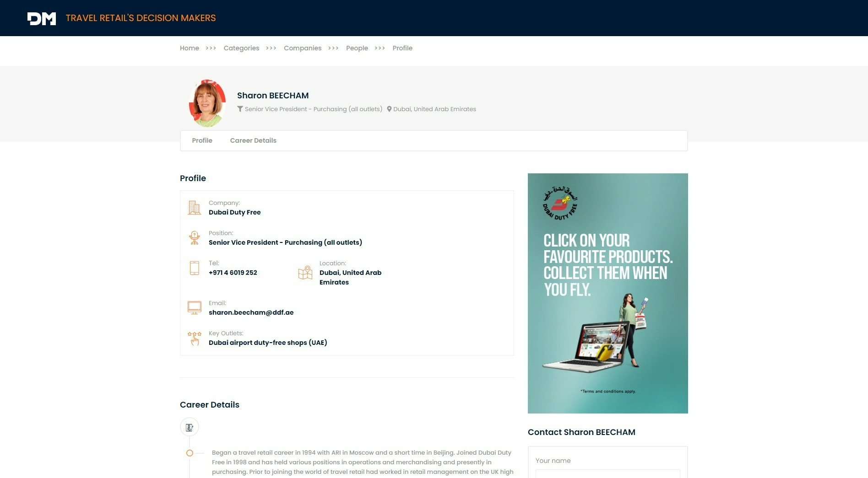The image size is (868, 478).
Task: Click the bold Senior Vice President position value
Action: coord(285,242)
